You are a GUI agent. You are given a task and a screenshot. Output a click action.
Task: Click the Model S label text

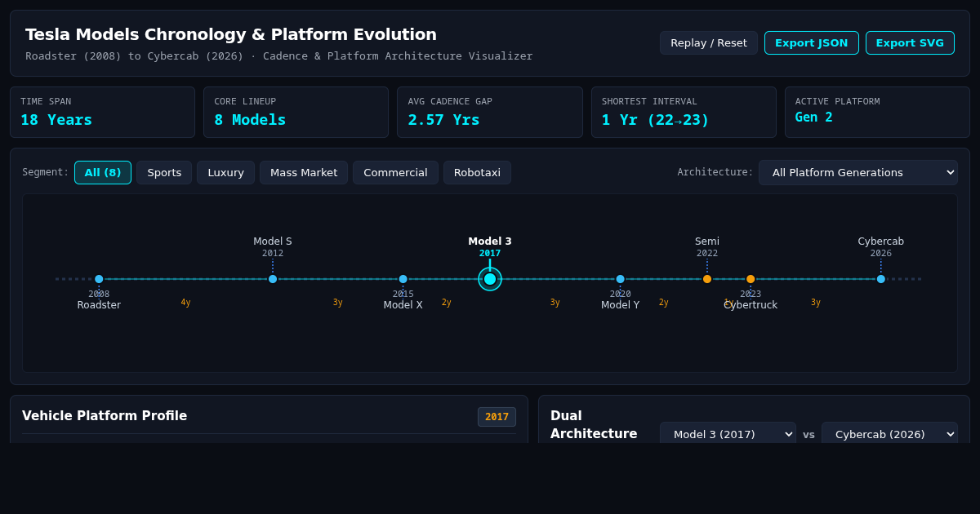click(273, 241)
